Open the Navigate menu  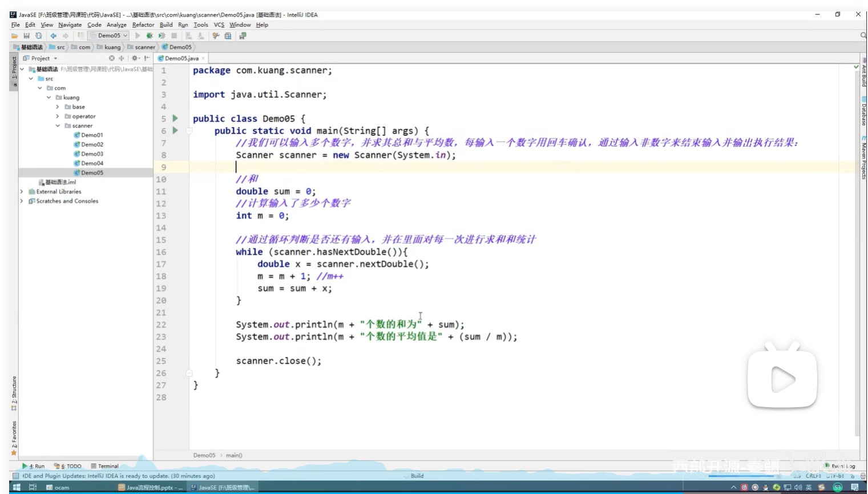70,25
